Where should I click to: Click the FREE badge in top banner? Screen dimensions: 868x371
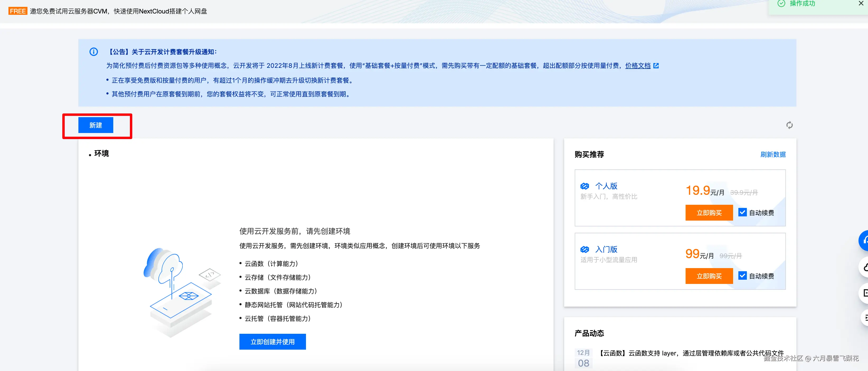17,11
